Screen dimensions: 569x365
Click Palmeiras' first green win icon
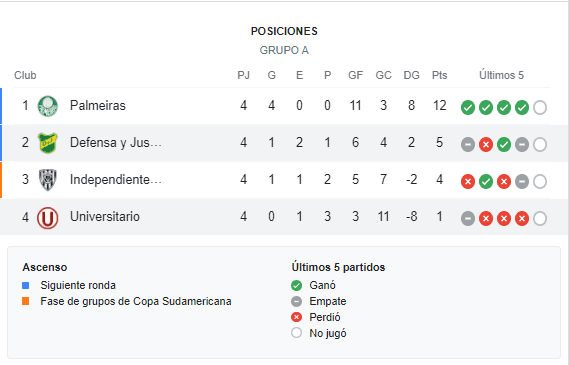[x=468, y=107]
